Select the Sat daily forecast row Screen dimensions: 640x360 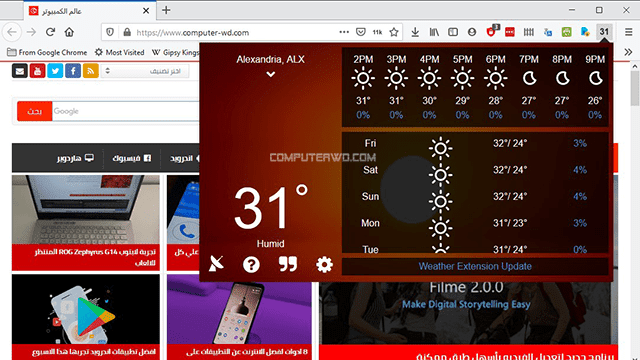[x=475, y=170]
